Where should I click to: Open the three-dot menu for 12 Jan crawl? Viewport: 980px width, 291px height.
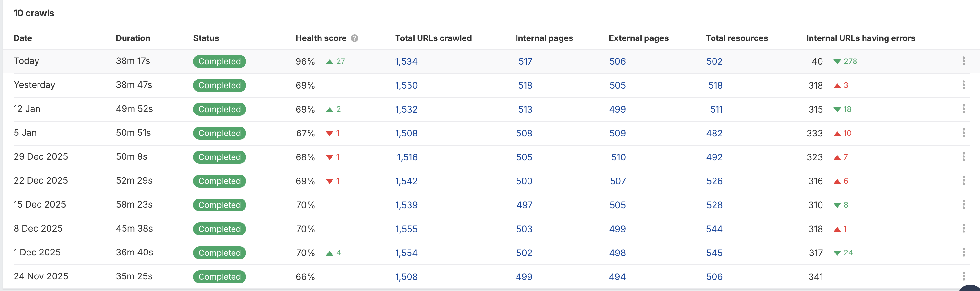pos(964,109)
